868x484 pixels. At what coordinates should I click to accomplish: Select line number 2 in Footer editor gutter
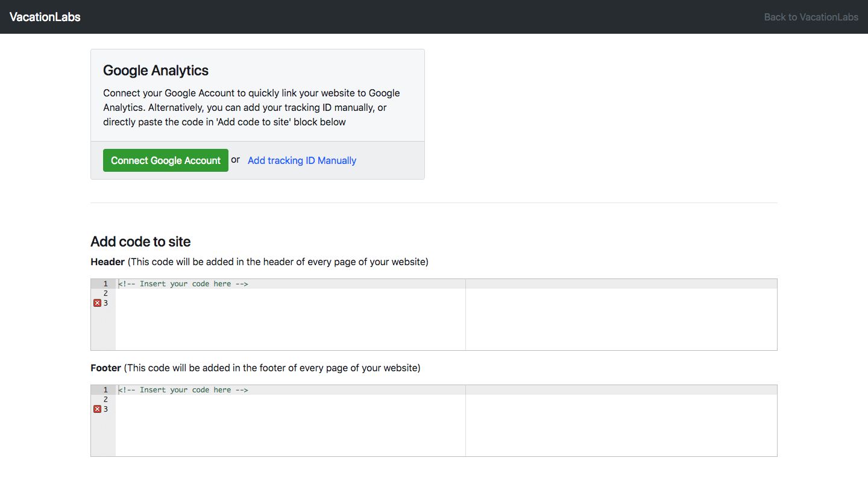tap(105, 400)
